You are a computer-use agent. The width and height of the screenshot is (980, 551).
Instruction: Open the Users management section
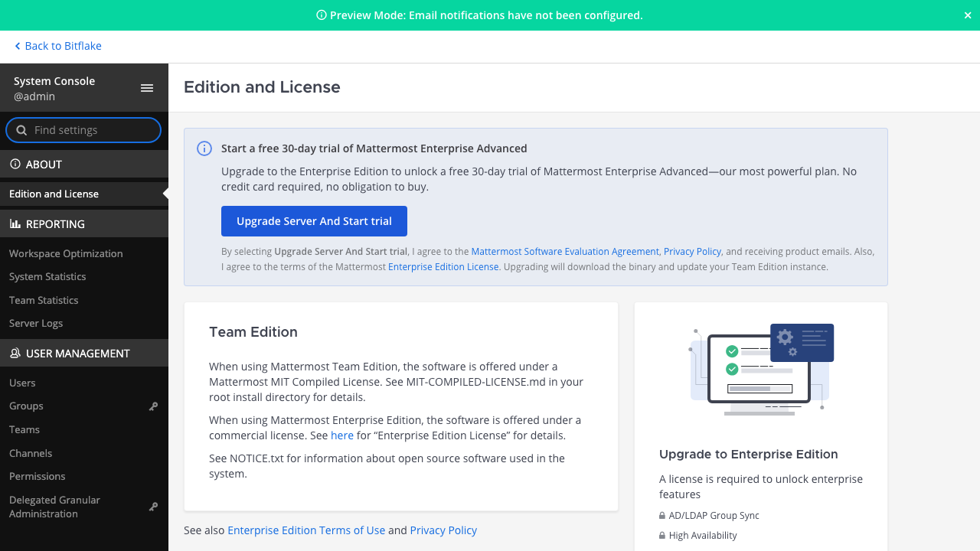[22, 383]
